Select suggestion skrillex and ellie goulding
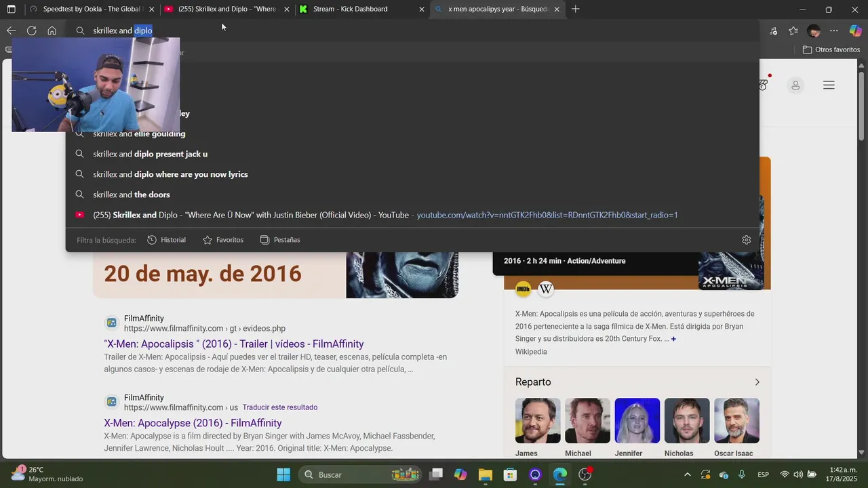The image size is (868, 488). coord(412,134)
